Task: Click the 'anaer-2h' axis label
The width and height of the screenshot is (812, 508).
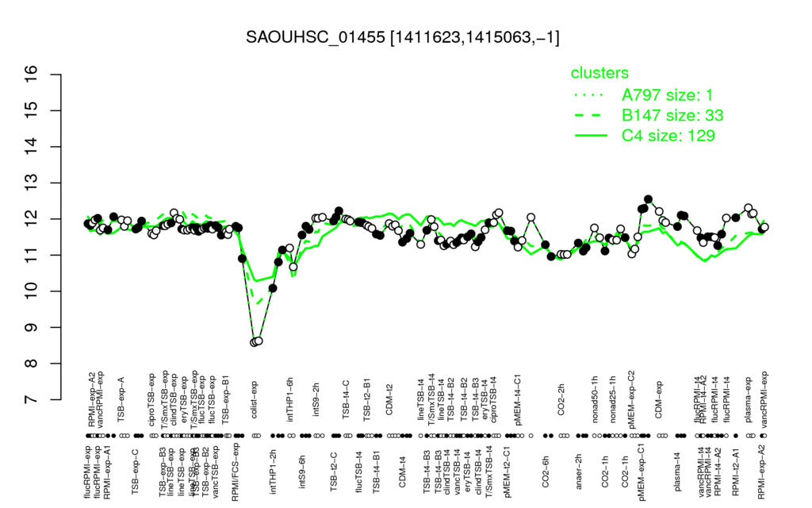Action: (579, 471)
